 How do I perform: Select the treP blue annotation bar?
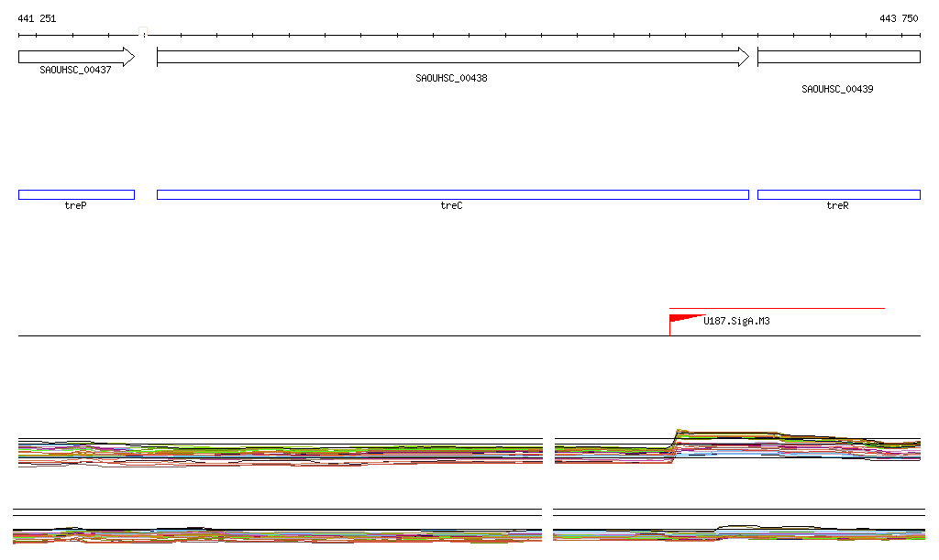click(x=77, y=194)
